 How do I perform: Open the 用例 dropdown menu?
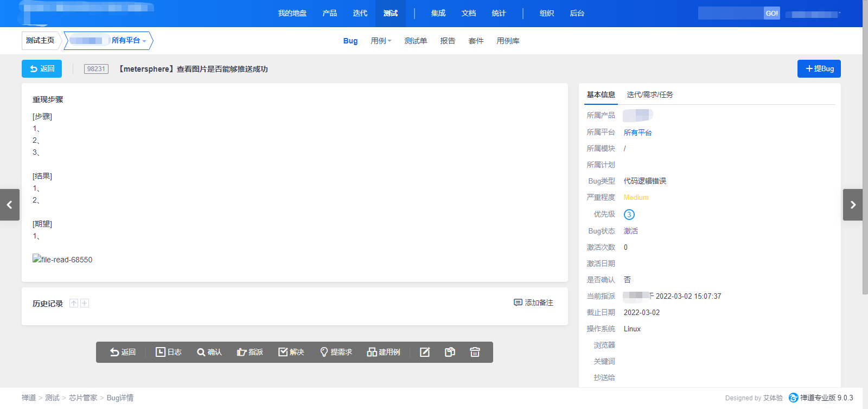[381, 41]
